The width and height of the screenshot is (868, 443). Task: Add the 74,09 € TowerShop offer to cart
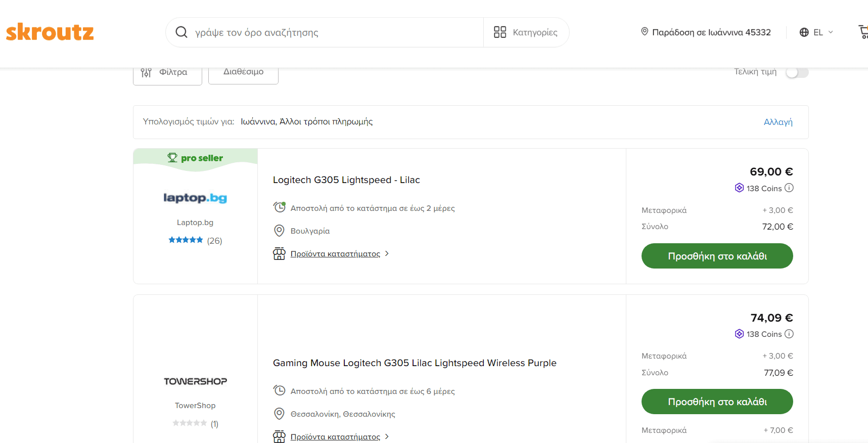tap(717, 402)
